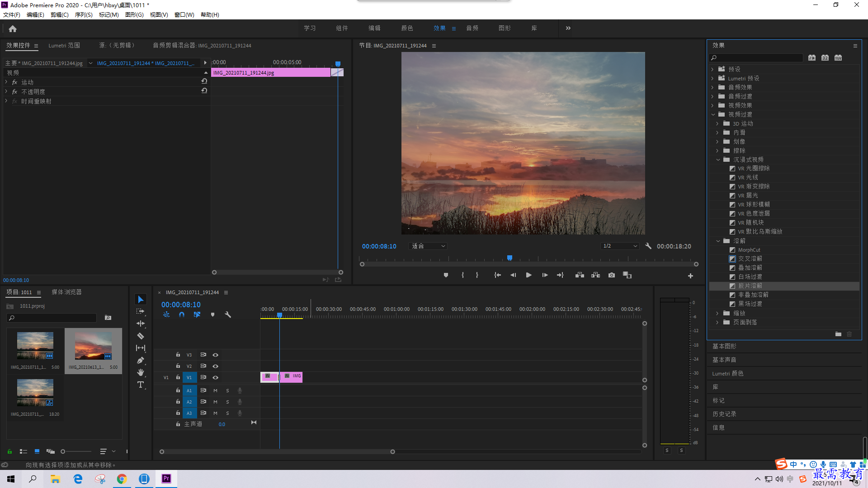The width and height of the screenshot is (868, 488).
Task: Click Go to In point button
Action: pyautogui.click(x=497, y=275)
